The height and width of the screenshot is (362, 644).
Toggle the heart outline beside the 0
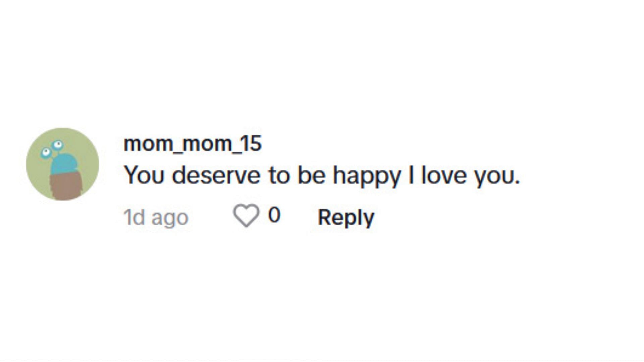point(246,216)
